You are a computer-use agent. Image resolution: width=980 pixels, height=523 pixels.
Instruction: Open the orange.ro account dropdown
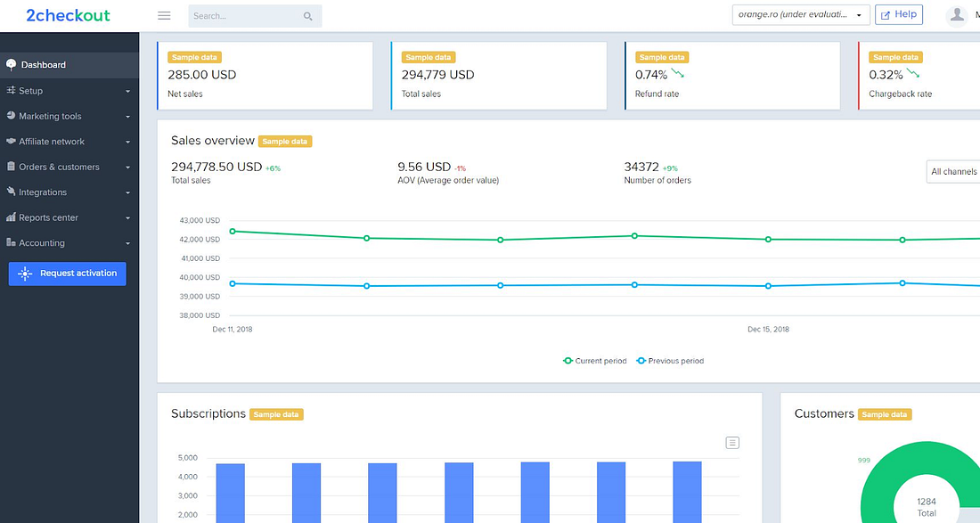click(x=800, y=15)
